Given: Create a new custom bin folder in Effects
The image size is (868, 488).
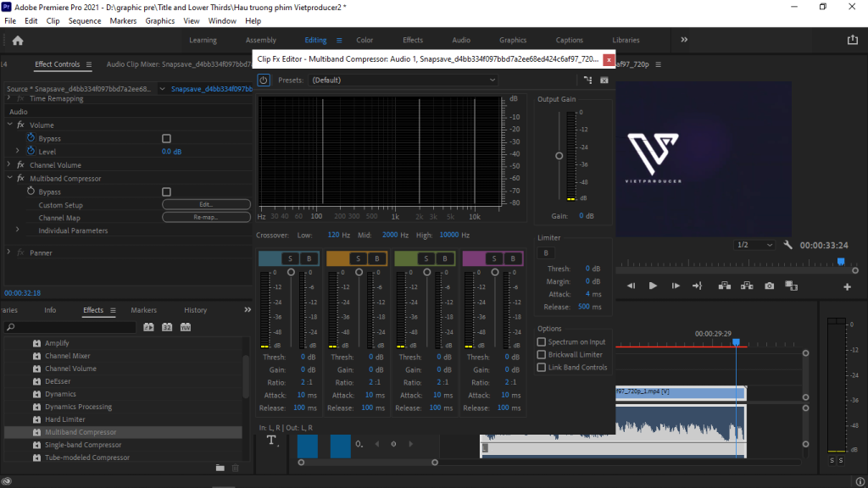Looking at the screenshot, I should [x=220, y=468].
